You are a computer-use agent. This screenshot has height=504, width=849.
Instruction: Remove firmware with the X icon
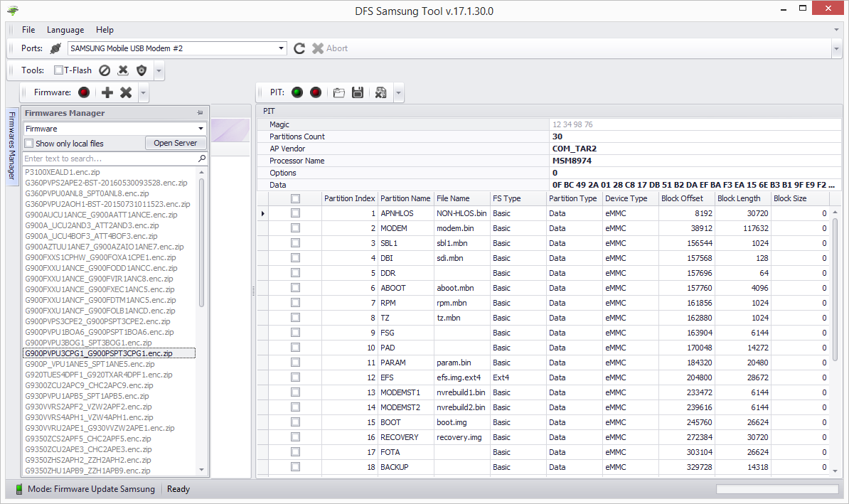point(126,92)
